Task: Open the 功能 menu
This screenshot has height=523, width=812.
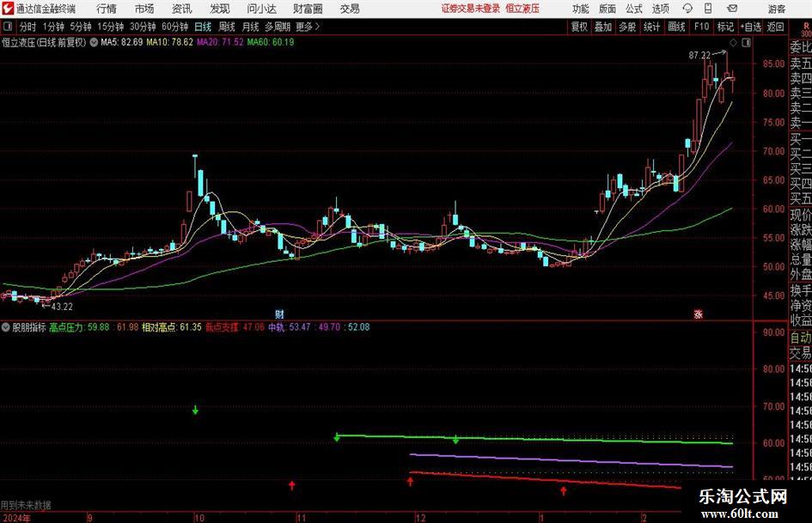Action: 581,9
